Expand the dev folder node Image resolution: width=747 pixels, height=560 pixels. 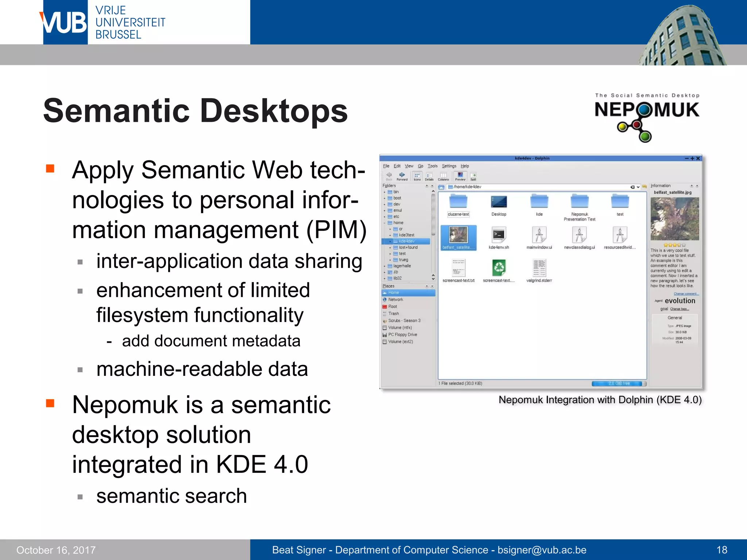coord(384,205)
